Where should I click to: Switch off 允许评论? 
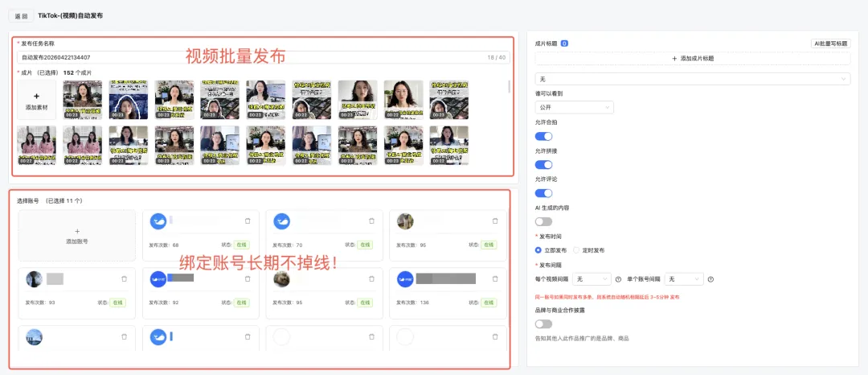click(543, 193)
